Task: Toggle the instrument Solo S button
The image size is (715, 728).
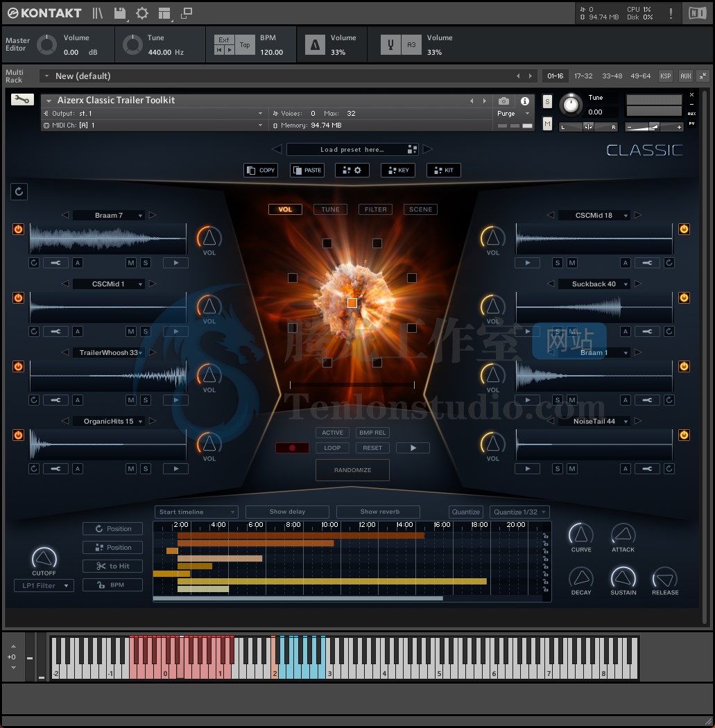Action: click(x=547, y=102)
